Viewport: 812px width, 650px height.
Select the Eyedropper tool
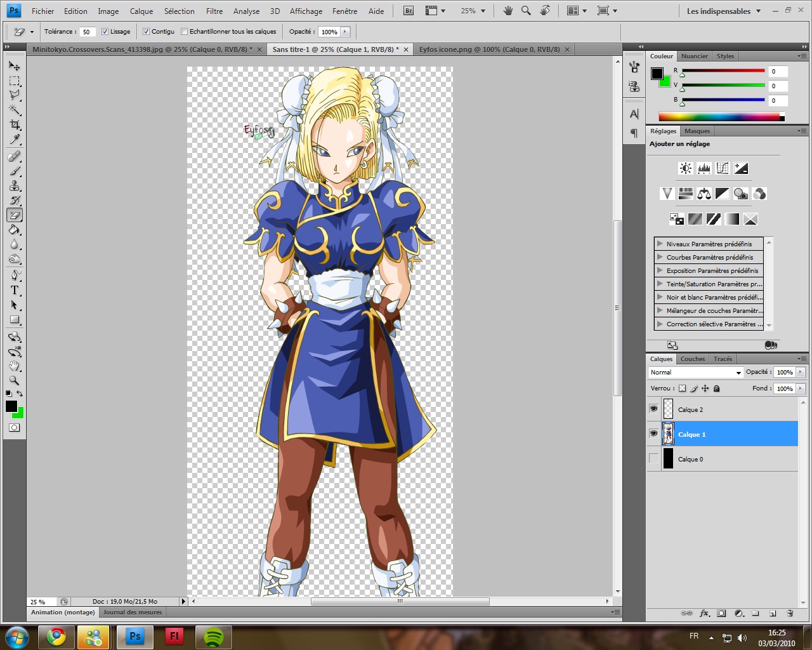click(14, 139)
